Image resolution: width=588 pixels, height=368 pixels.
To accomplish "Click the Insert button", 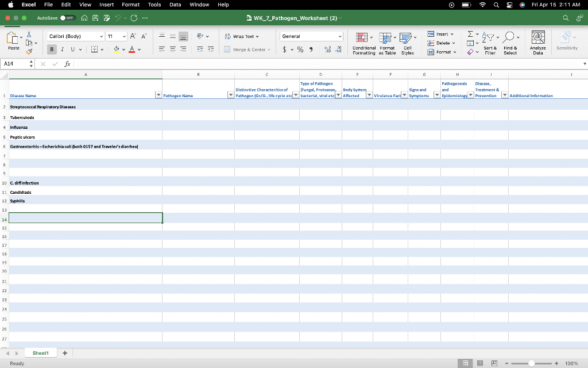I will click(439, 33).
